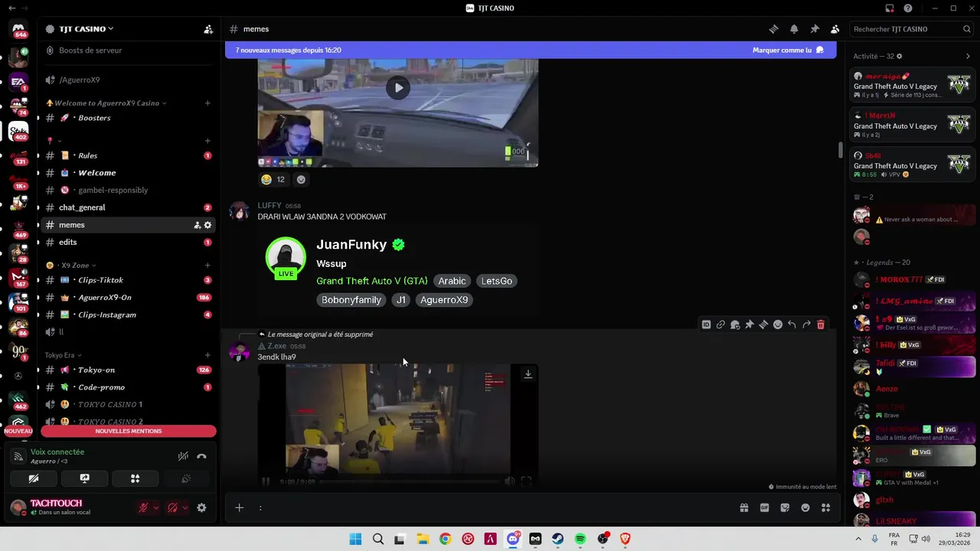Launch an activity in voice panel

[136, 478]
